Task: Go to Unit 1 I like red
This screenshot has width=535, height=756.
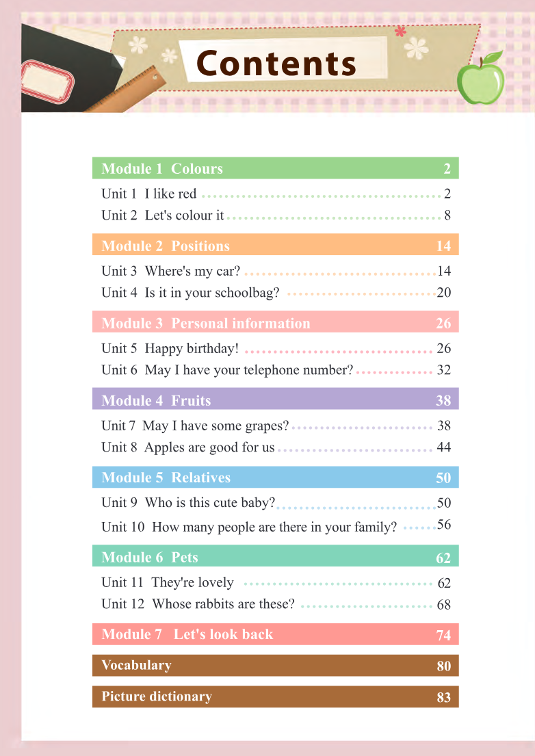Action: pos(276,194)
